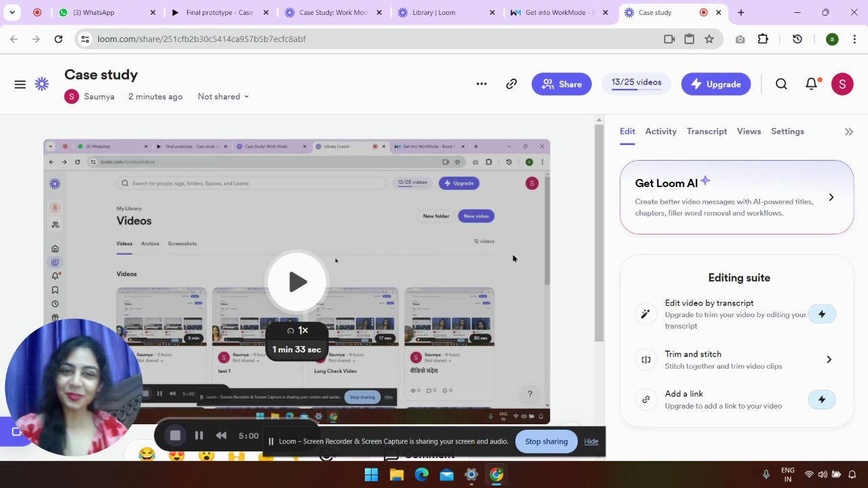This screenshot has width=868, height=488.
Task: Open the Saumya profile avatar menu
Action: (842, 84)
